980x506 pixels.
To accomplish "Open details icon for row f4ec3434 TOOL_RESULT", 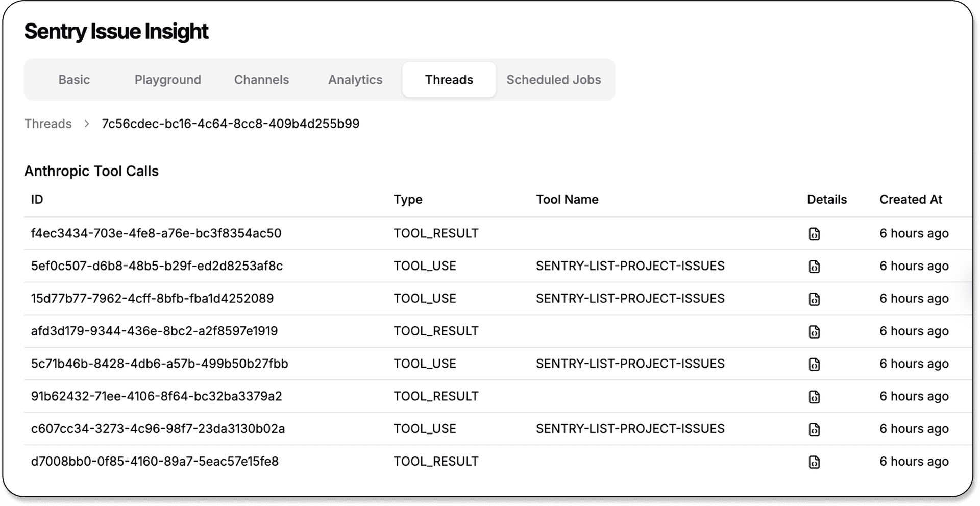I will pyautogui.click(x=814, y=234).
